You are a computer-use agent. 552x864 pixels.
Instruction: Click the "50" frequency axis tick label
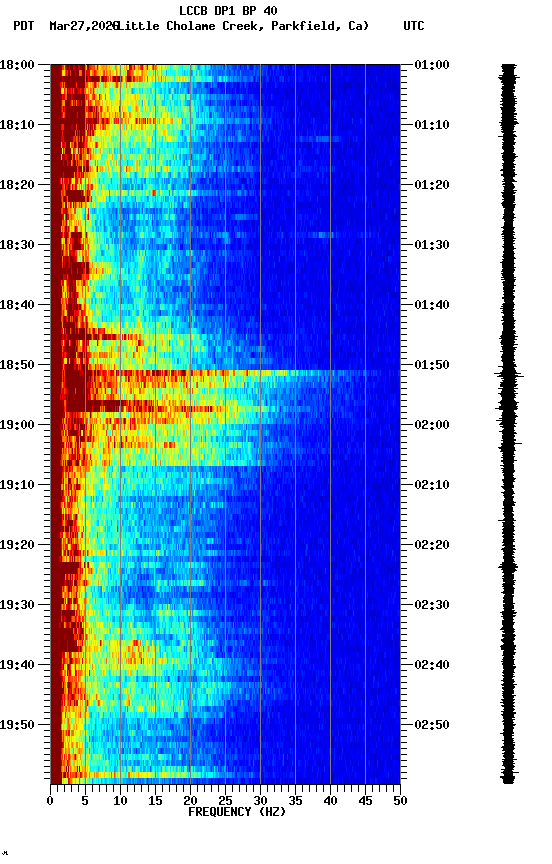[401, 801]
